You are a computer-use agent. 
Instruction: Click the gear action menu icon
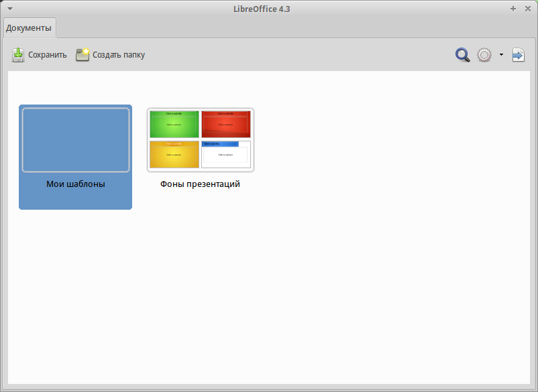coord(484,55)
